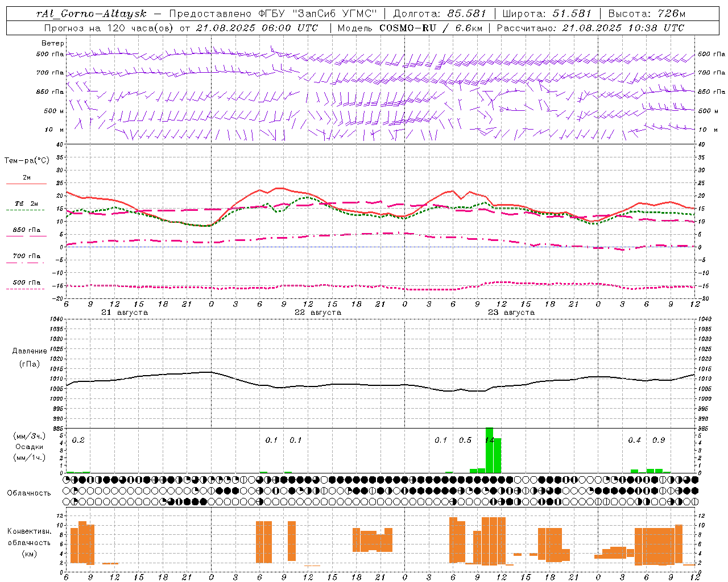
Task: Click the 0.2 precipitation value
Action: tap(78, 440)
